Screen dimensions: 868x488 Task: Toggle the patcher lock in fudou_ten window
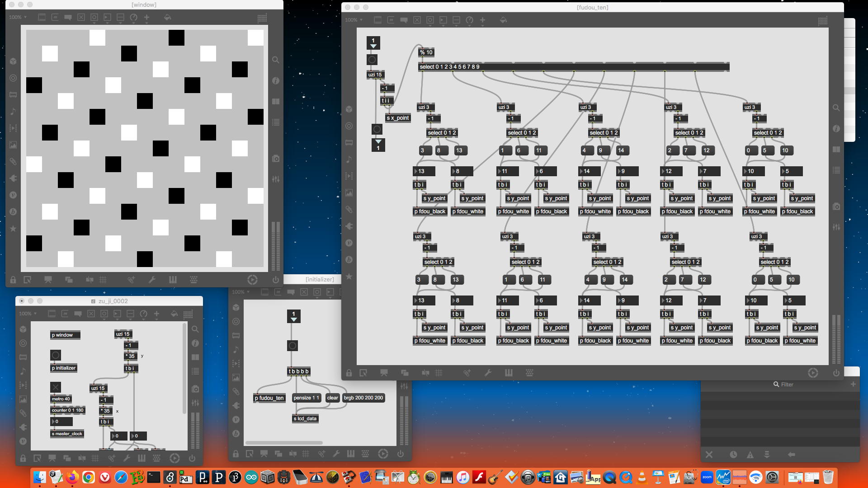tap(349, 373)
